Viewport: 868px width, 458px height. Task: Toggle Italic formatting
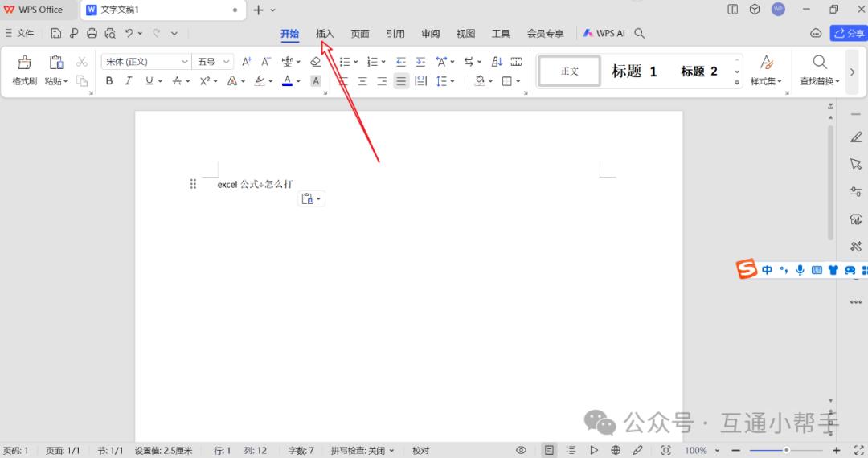pyautogui.click(x=129, y=81)
